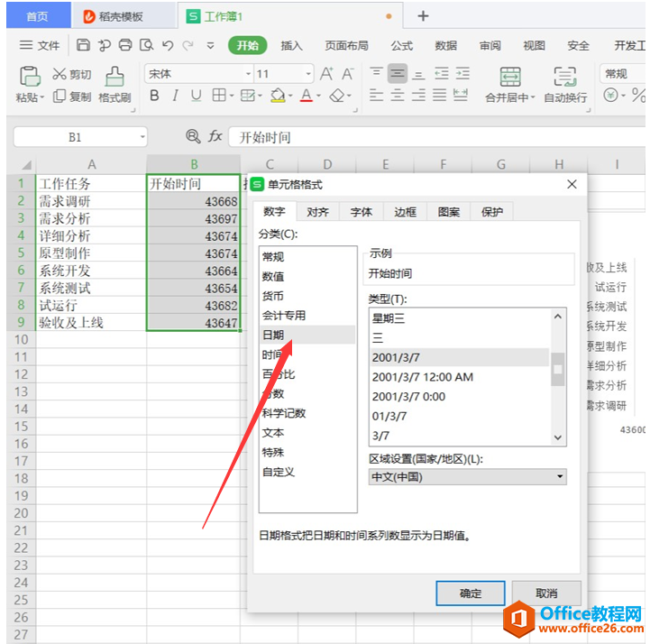
Task: Increase indent icon
Action: (462, 73)
